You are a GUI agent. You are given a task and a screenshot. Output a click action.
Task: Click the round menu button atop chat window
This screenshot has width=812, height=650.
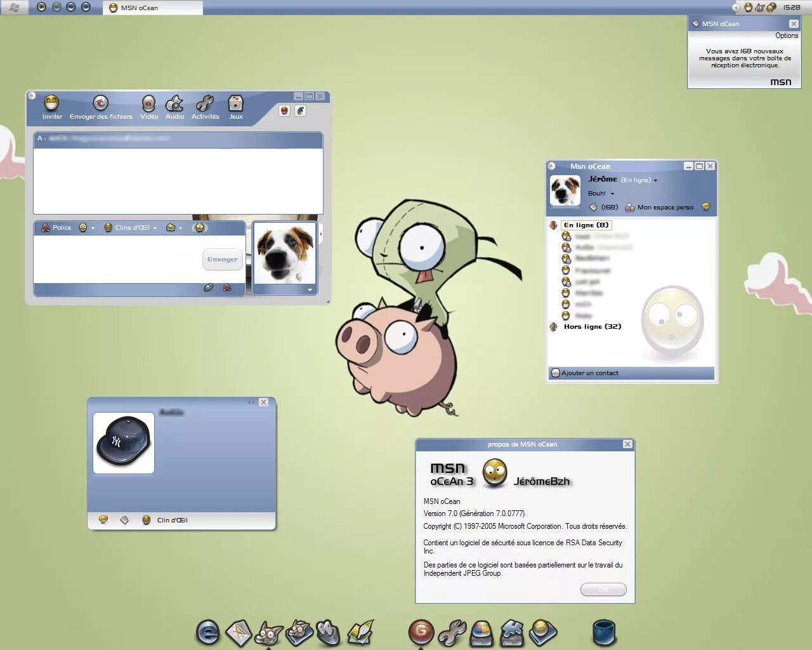[31, 95]
